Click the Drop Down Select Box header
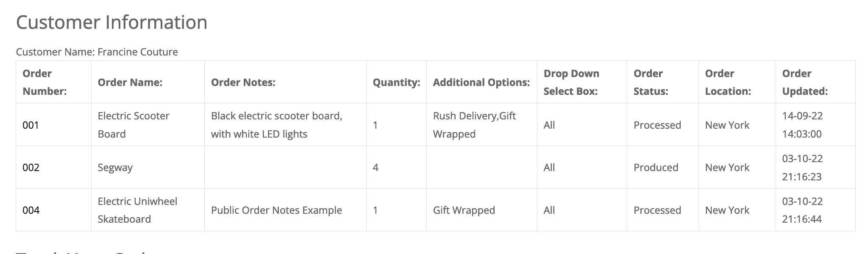 (571, 82)
